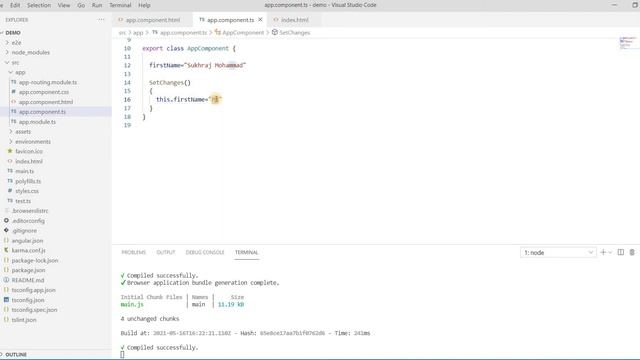Close the app.component.ts tab
The width and height of the screenshot is (640, 360).
click(x=260, y=20)
